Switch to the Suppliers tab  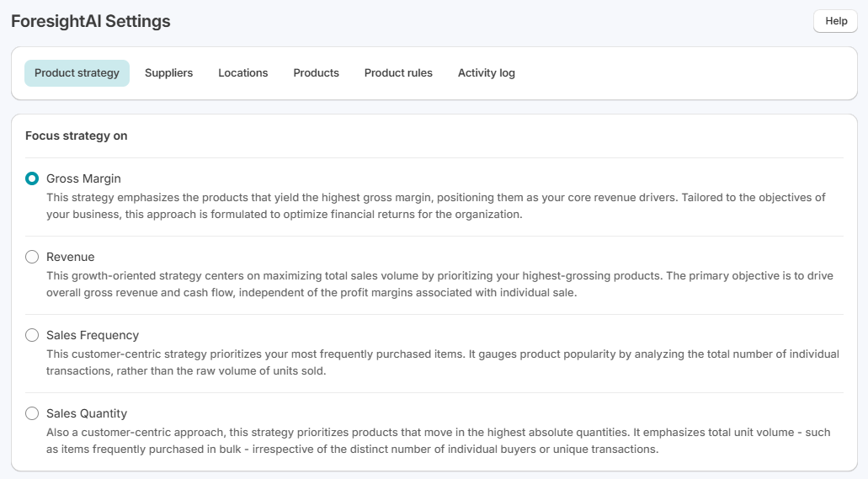[169, 73]
